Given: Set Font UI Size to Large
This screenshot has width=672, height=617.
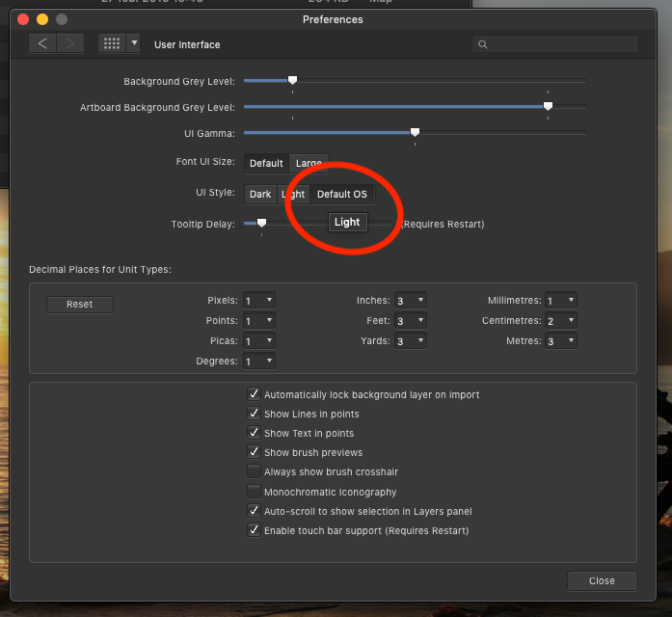Looking at the screenshot, I should [x=309, y=163].
